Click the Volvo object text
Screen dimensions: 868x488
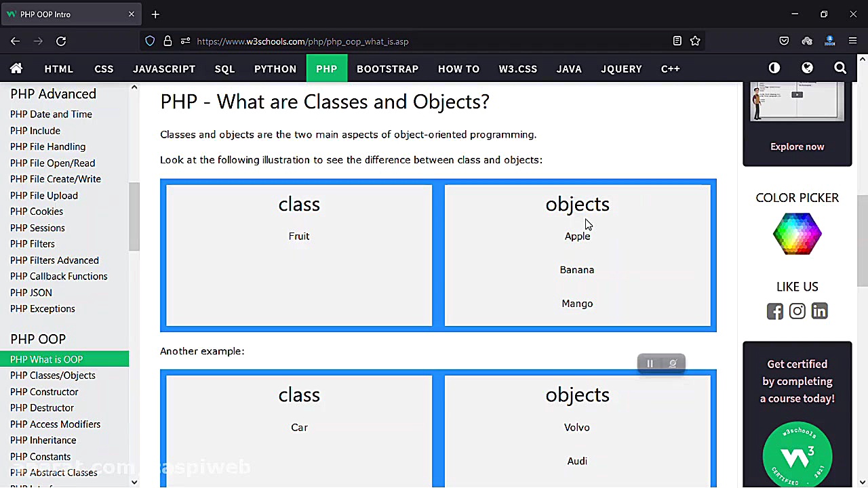click(577, 428)
